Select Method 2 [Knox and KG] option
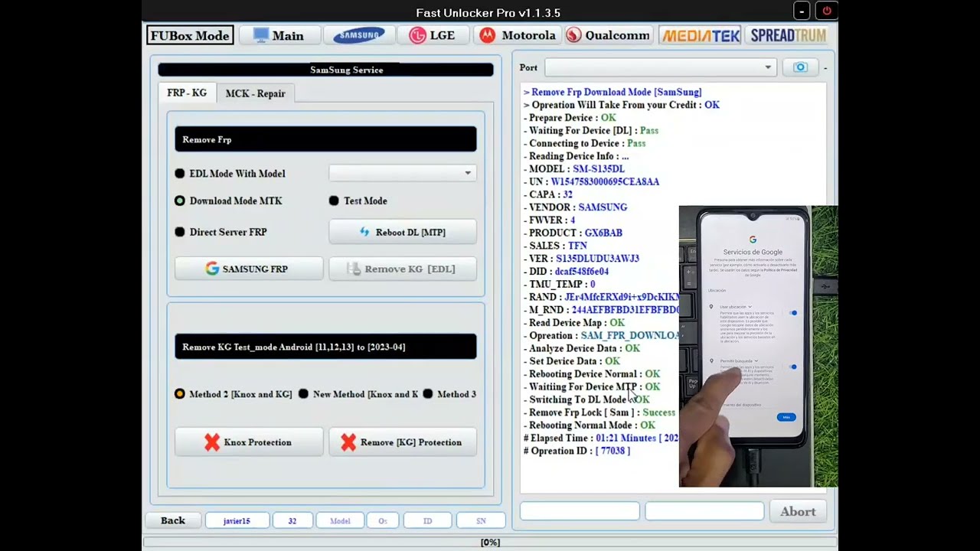This screenshot has height=551, width=980. click(x=233, y=394)
